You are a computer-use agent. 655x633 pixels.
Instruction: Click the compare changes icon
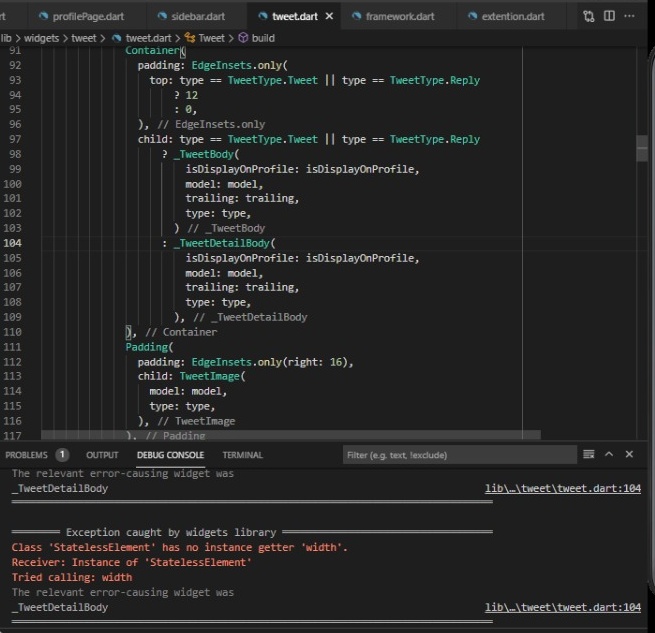click(589, 16)
